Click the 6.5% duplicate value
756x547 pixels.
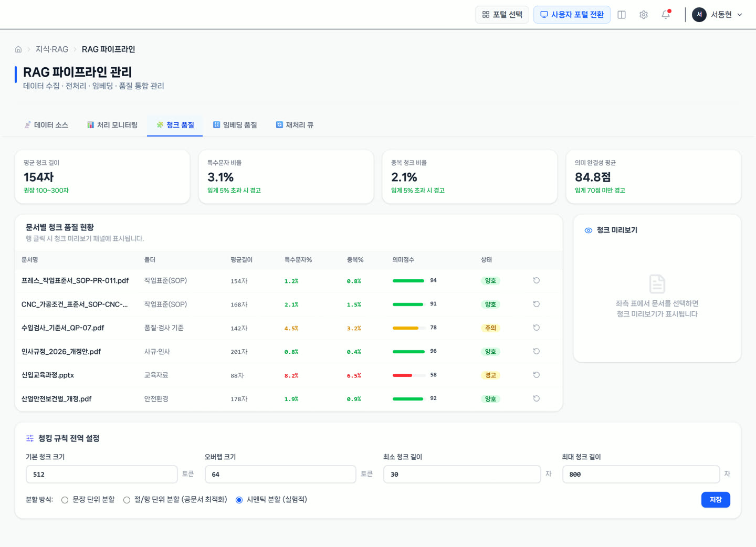354,376
